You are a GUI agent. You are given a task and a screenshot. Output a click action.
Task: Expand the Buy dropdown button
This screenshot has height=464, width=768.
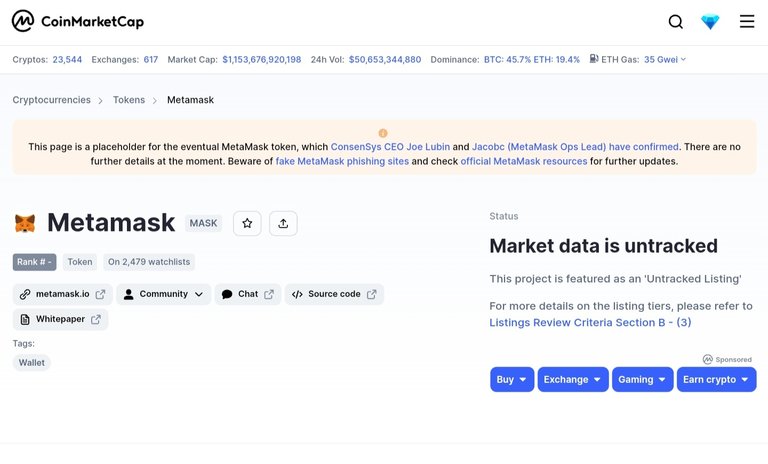click(x=512, y=380)
